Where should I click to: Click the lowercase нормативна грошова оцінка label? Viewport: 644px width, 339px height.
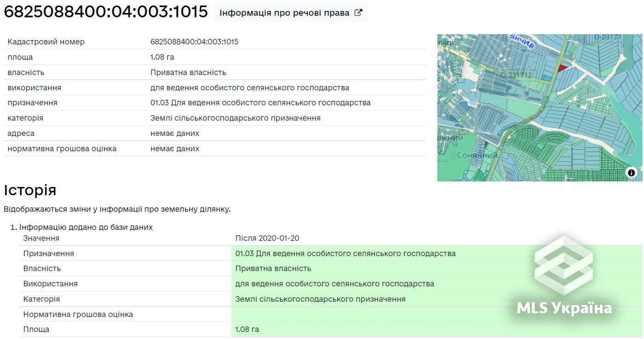[x=62, y=149]
